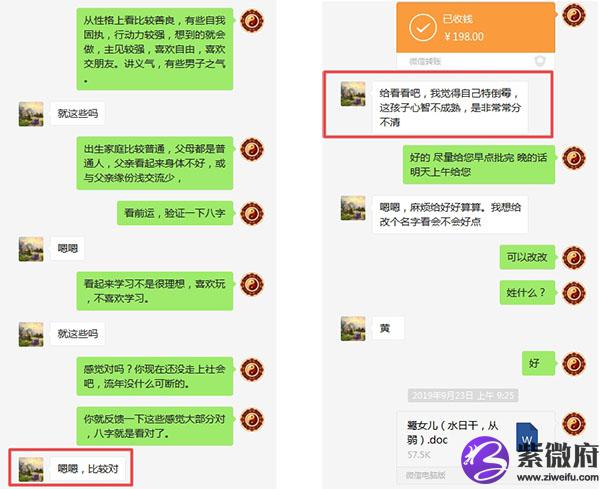Select the 看前运，验证一下八字 bubble
The image size is (600, 489).
pos(175,213)
